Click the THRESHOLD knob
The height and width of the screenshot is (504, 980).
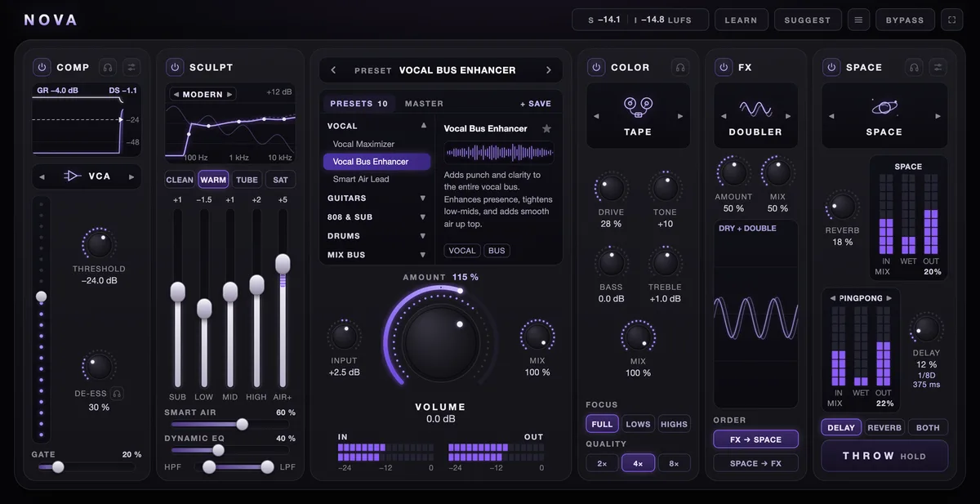click(x=98, y=243)
